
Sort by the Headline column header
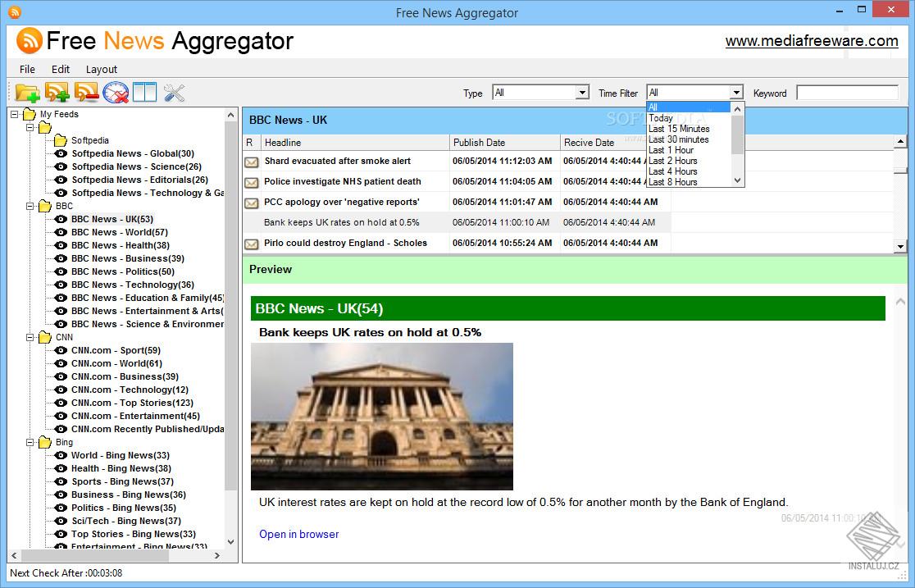point(355,143)
